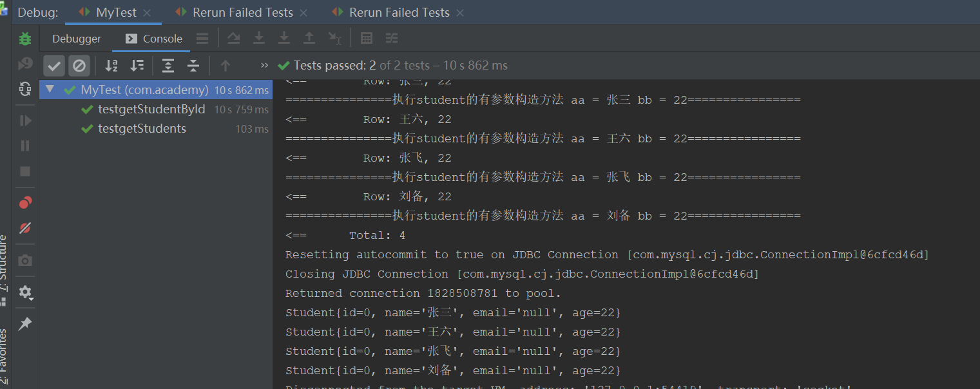This screenshot has height=389, width=980.
Task: Click console line 'Row: 刘备, 22'
Action: (x=407, y=196)
